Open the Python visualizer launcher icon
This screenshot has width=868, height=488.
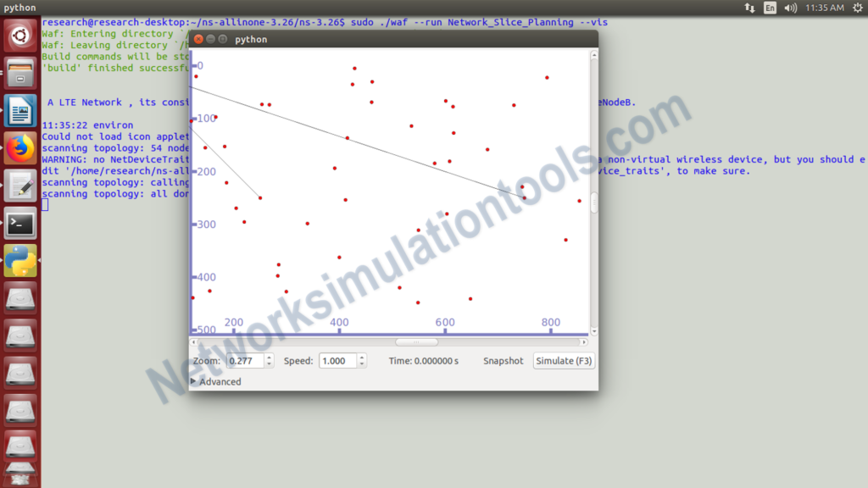pyautogui.click(x=19, y=262)
